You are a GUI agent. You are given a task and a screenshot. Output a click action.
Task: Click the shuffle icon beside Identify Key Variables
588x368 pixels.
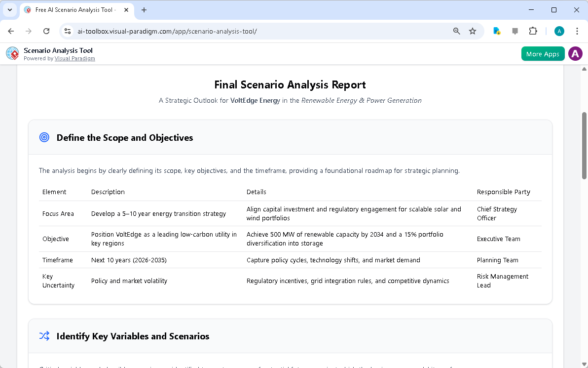click(44, 336)
